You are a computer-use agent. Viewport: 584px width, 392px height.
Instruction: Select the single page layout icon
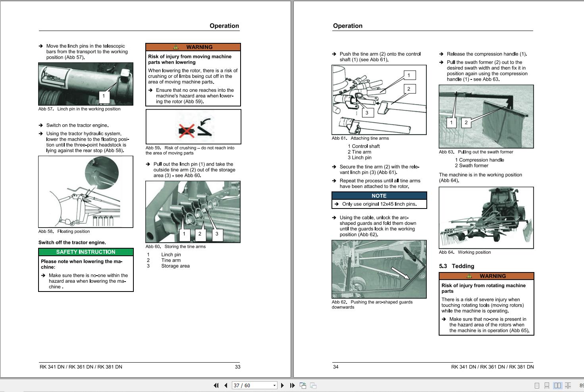click(537, 385)
